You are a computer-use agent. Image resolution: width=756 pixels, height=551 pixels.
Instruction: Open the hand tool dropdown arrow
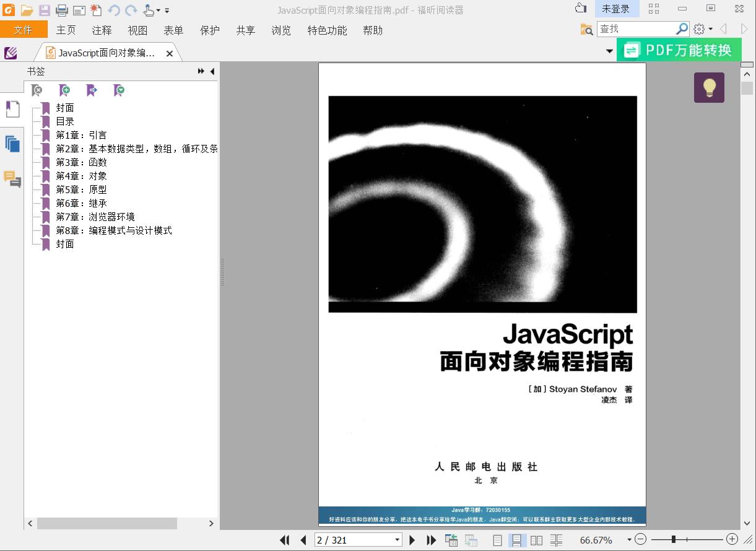click(x=159, y=11)
